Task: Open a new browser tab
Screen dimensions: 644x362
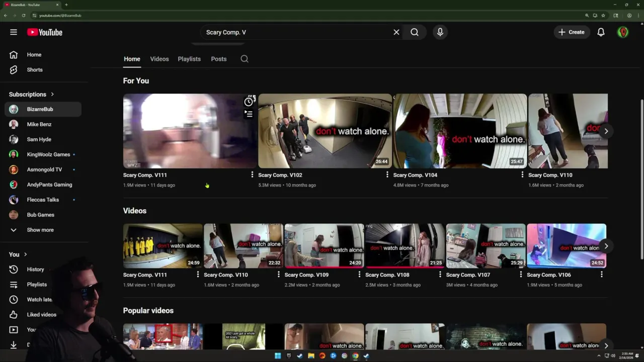Action: (x=66, y=5)
